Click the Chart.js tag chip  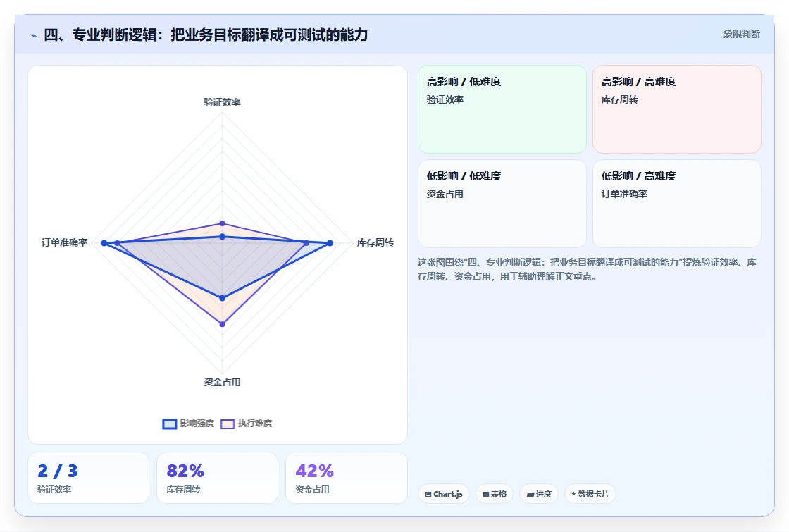coord(443,494)
